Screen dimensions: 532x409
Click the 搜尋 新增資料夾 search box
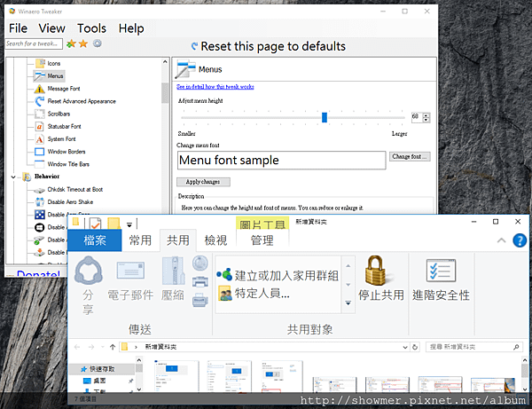tap(474, 347)
